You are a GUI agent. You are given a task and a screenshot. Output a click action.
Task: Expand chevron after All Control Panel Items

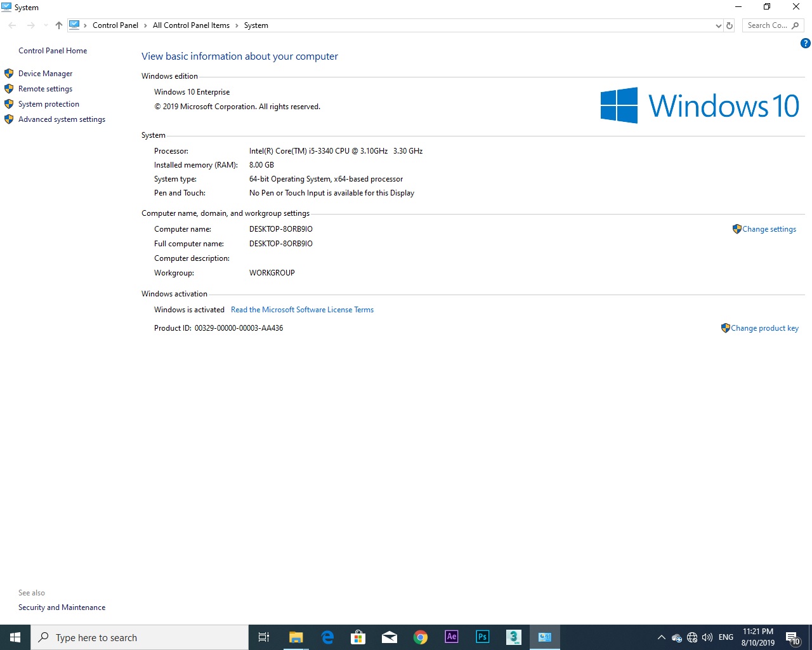point(237,25)
